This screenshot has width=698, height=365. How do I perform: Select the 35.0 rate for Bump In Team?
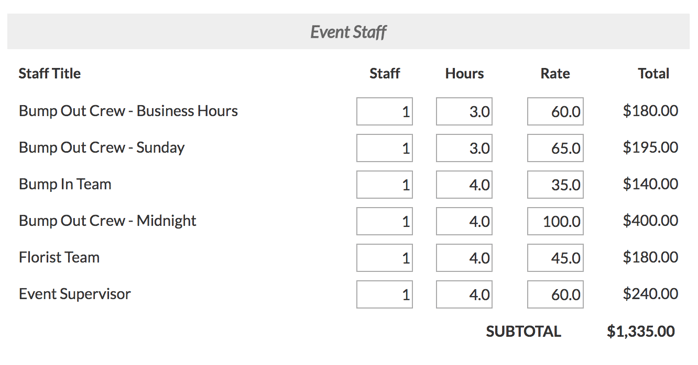tap(556, 184)
